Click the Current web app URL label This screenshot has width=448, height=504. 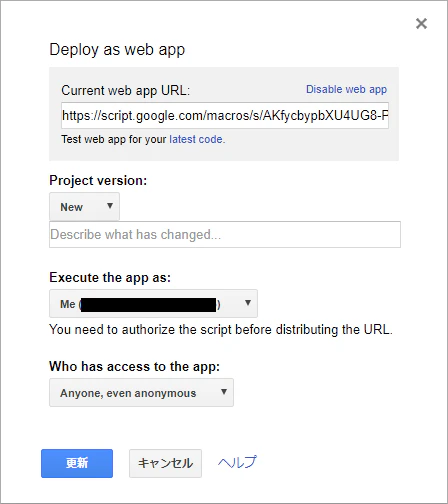[x=125, y=90]
